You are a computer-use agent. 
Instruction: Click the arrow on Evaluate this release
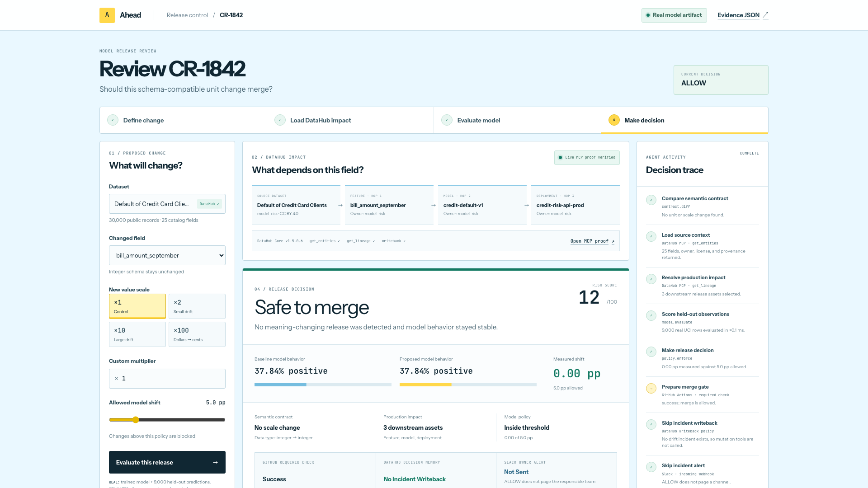[215, 462]
